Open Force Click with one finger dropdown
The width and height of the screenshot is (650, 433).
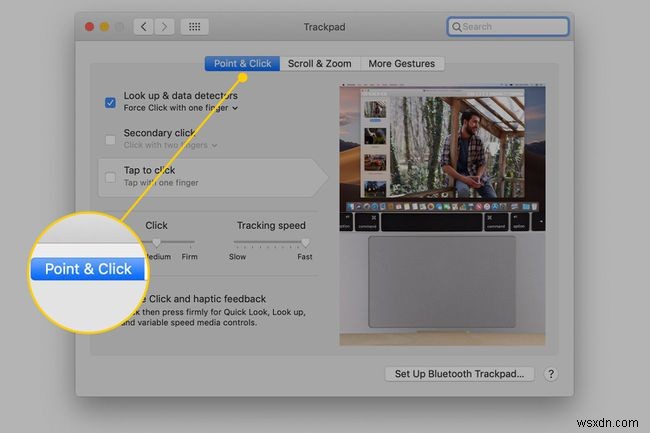181,108
